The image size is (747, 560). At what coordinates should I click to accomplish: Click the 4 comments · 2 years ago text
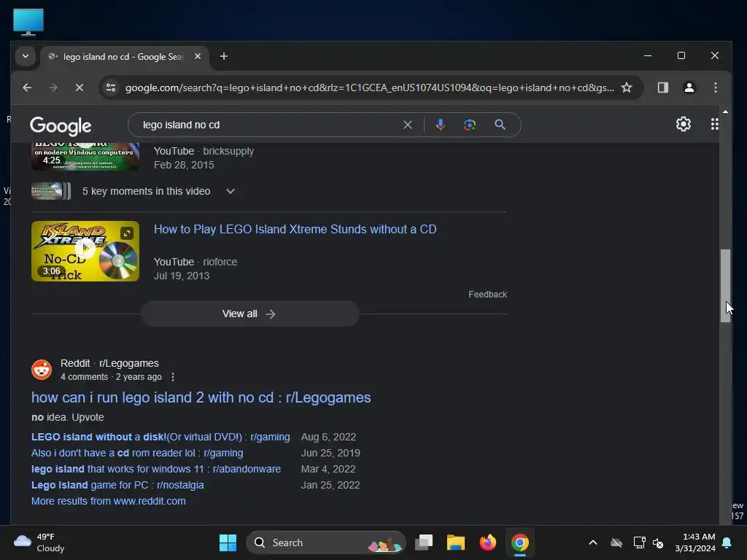pyautogui.click(x=111, y=377)
